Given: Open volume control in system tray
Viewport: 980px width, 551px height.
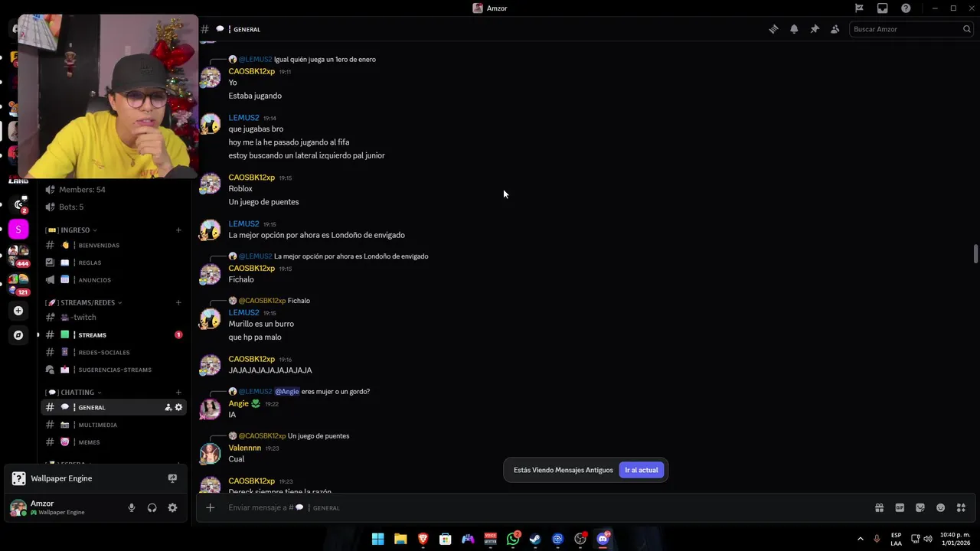Looking at the screenshot, I should 928,539.
